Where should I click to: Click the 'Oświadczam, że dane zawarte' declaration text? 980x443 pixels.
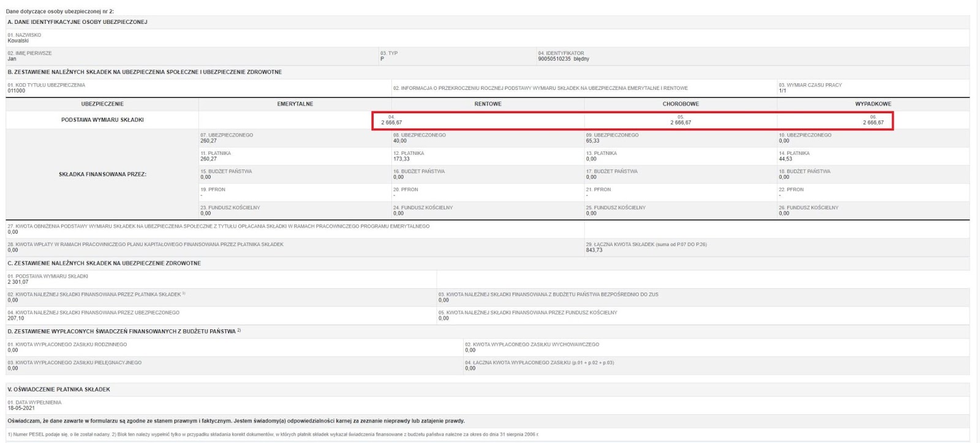(x=236, y=421)
